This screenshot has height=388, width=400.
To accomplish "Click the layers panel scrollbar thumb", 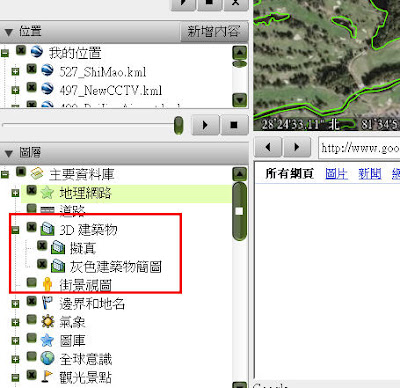I will click(239, 211).
